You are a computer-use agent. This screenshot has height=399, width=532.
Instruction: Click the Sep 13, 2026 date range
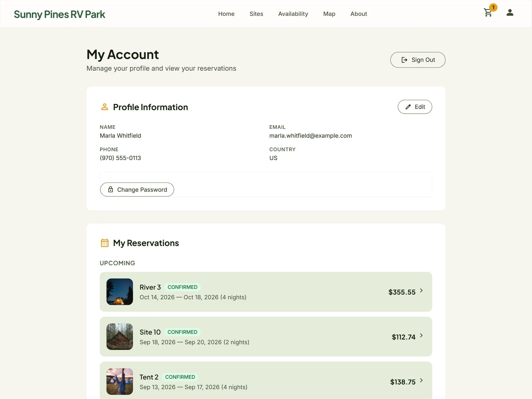click(194, 387)
